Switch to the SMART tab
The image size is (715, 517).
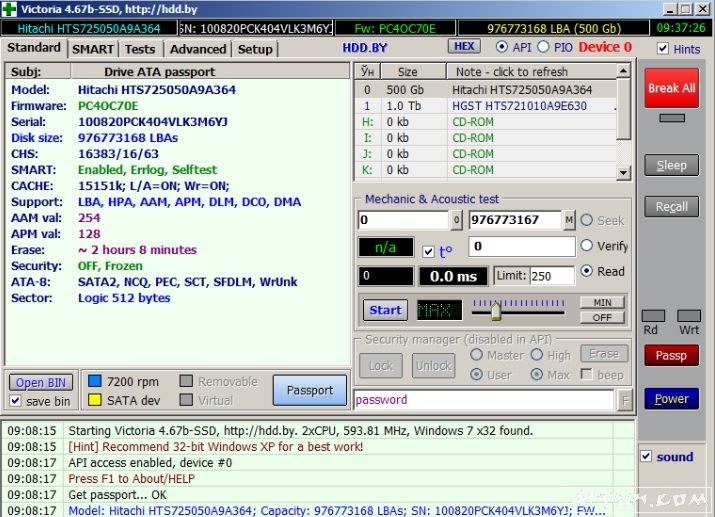[x=93, y=49]
